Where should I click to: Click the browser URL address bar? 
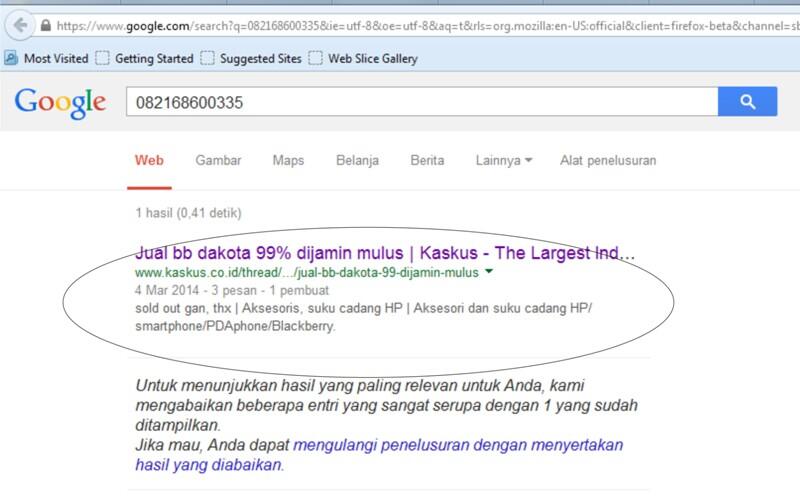[418, 26]
